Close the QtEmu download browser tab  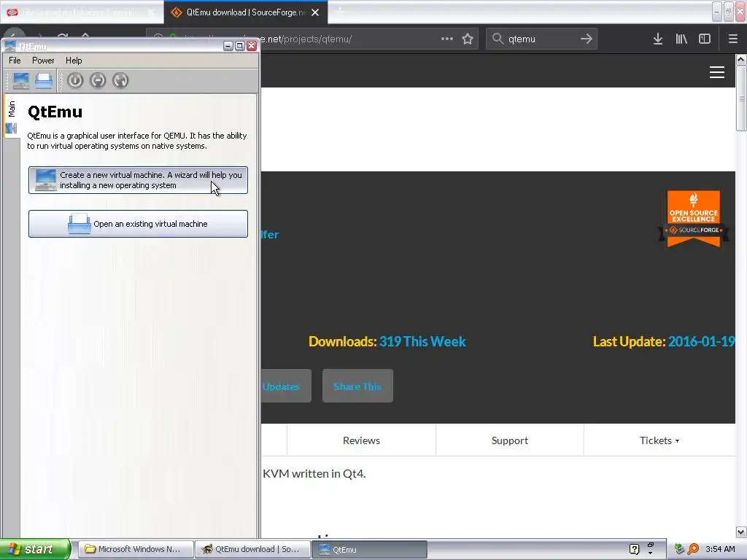coord(315,12)
